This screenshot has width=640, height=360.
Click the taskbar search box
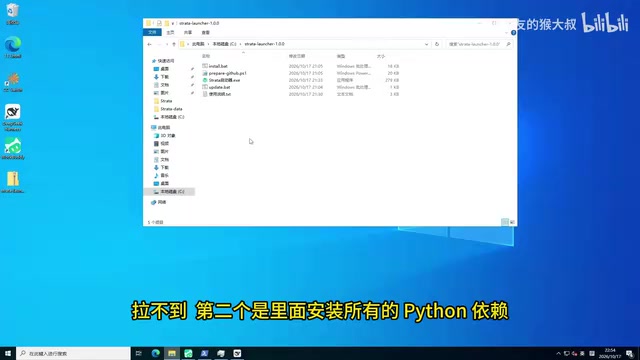click(73, 353)
